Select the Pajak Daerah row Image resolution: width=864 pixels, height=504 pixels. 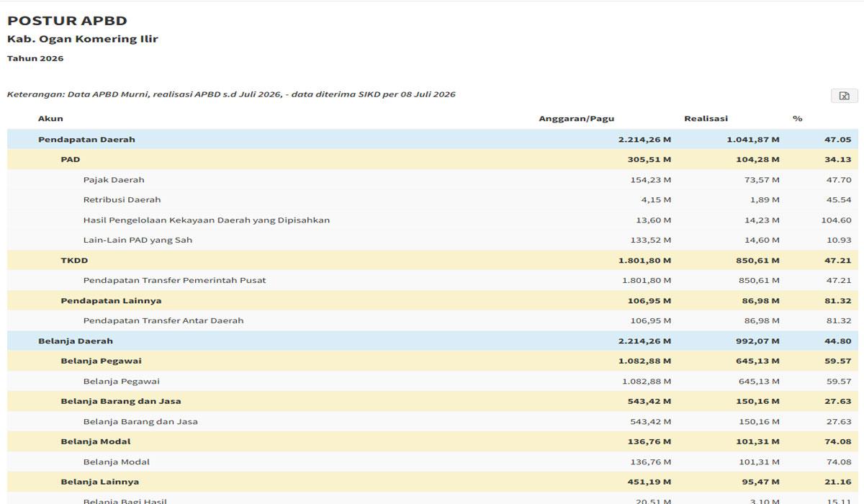(x=433, y=180)
